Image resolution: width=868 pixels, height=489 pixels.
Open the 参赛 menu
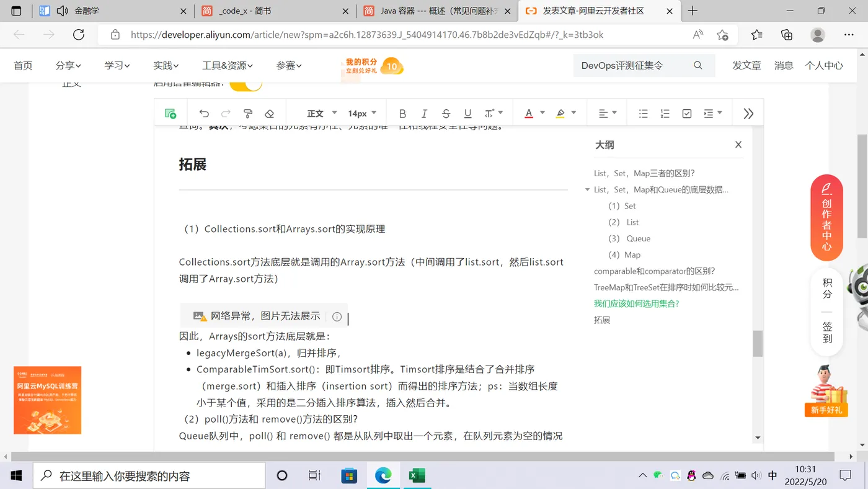coord(289,65)
